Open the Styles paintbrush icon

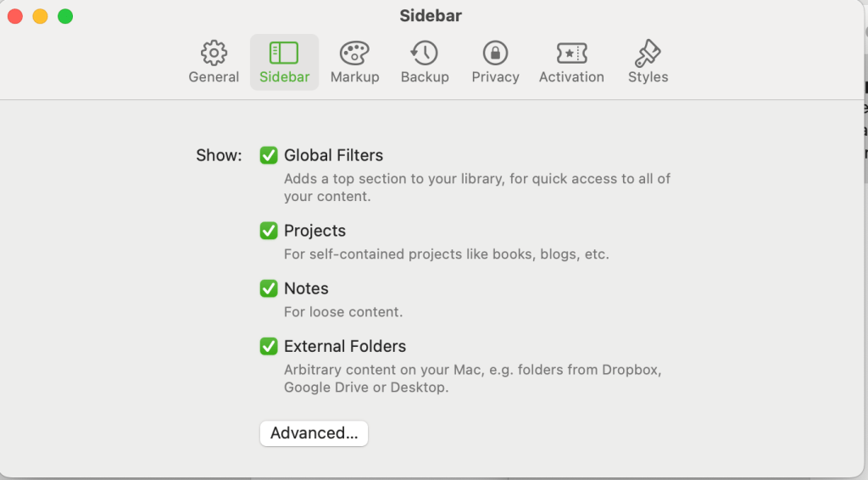[x=648, y=53]
